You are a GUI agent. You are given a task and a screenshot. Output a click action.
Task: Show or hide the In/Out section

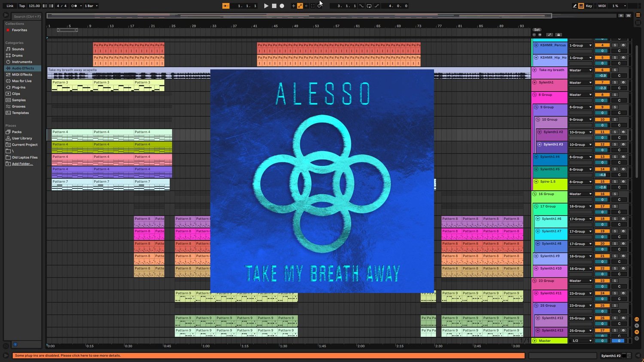(x=637, y=319)
